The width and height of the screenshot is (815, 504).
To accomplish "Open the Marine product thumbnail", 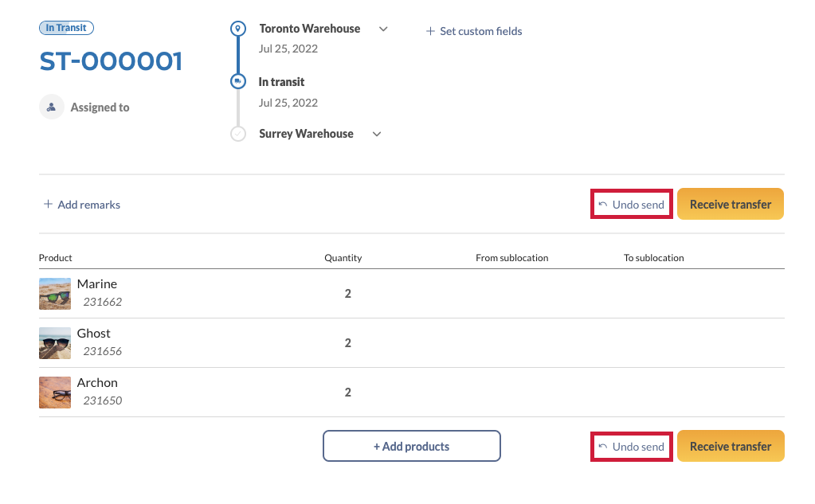I will 55,293.
